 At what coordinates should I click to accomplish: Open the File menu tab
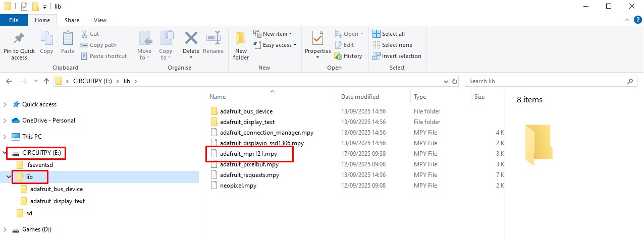pyautogui.click(x=14, y=20)
